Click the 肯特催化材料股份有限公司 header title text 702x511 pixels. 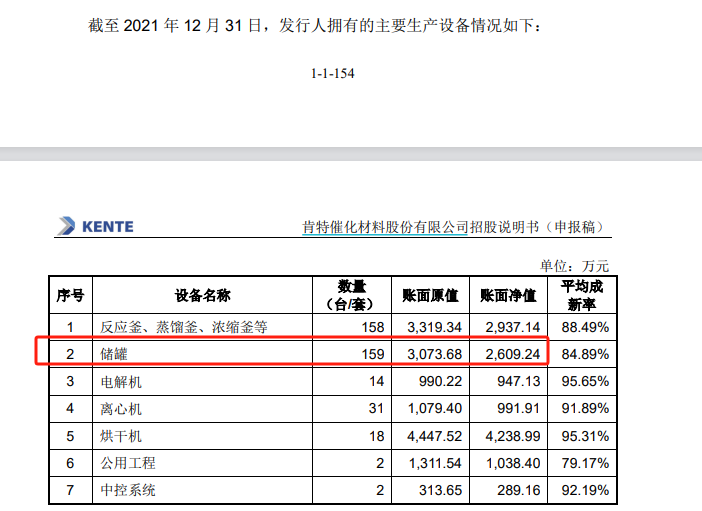385,227
